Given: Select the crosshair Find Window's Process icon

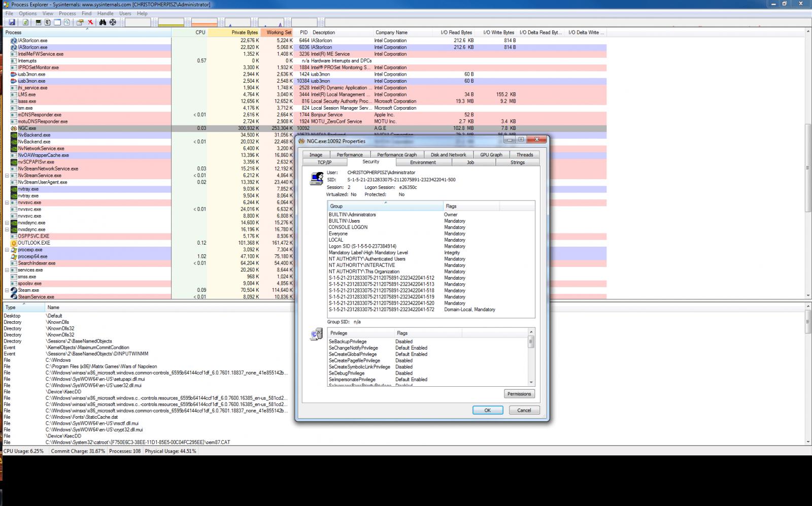Looking at the screenshot, I should pyautogui.click(x=113, y=22).
